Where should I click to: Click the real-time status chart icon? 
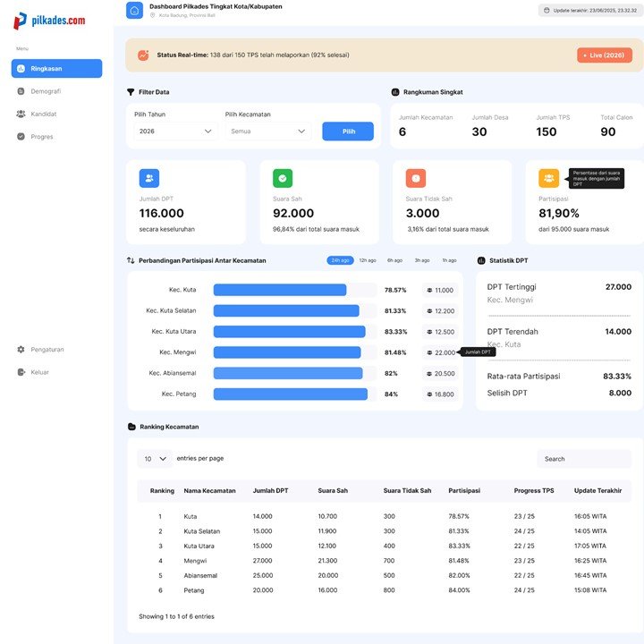tap(143, 55)
